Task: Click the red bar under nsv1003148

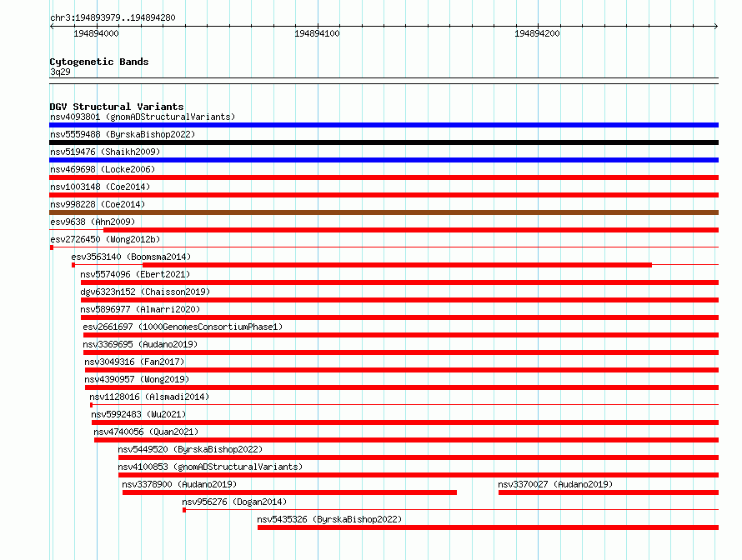Action: (384, 195)
